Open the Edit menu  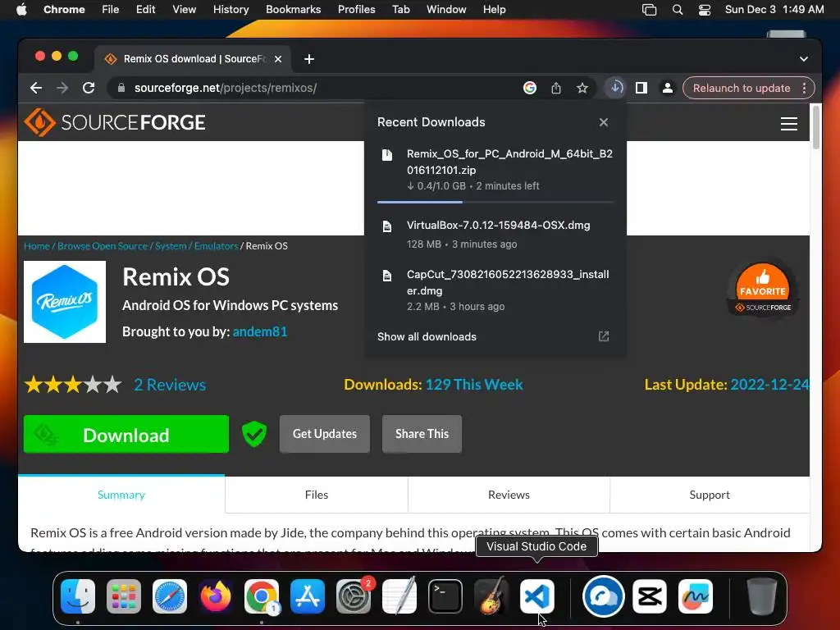[x=145, y=9]
